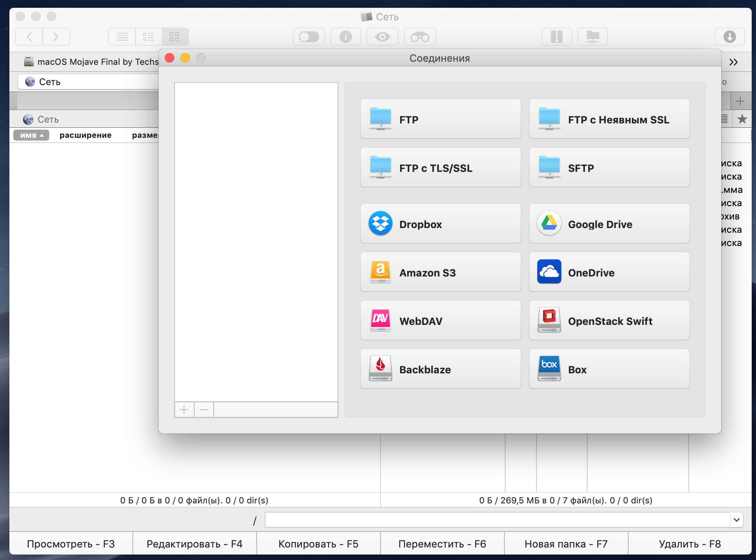Click Редактировать - F4 button
The height and width of the screenshot is (560, 756).
click(195, 544)
